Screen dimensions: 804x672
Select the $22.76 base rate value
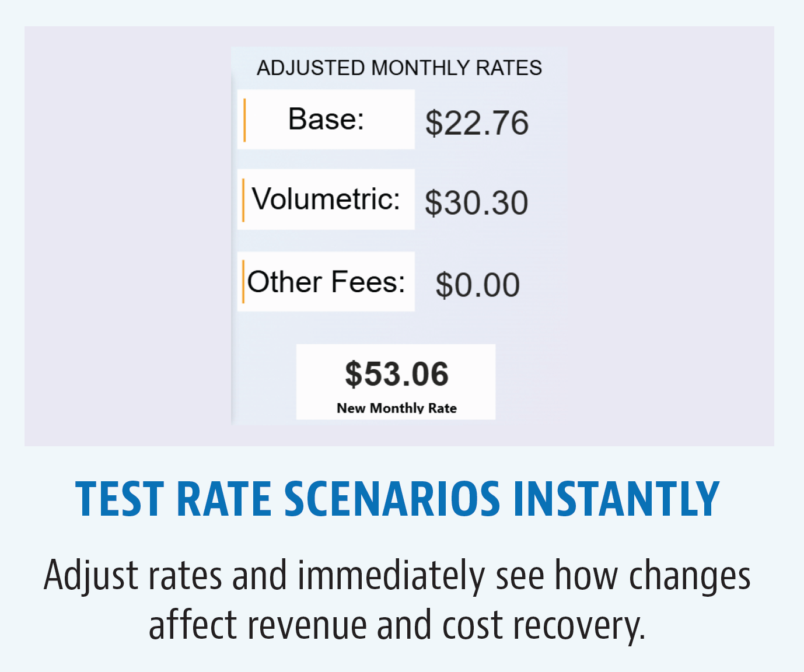click(x=477, y=123)
